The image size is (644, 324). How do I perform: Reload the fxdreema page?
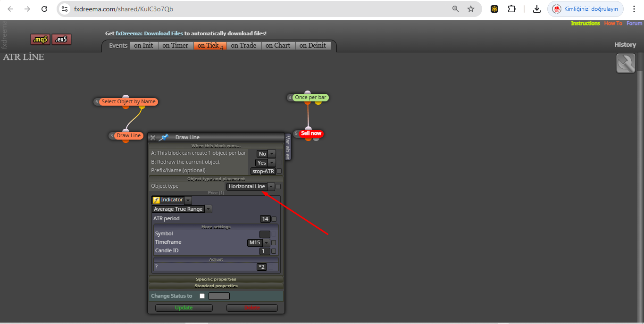(x=44, y=9)
